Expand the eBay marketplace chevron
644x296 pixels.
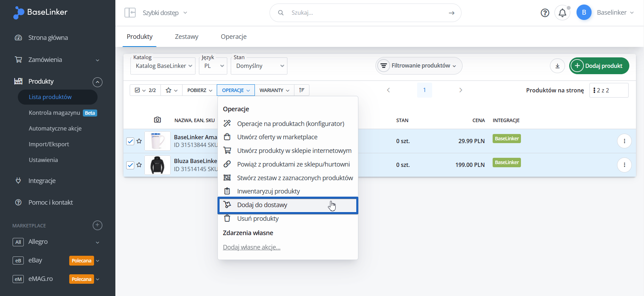coord(98,261)
